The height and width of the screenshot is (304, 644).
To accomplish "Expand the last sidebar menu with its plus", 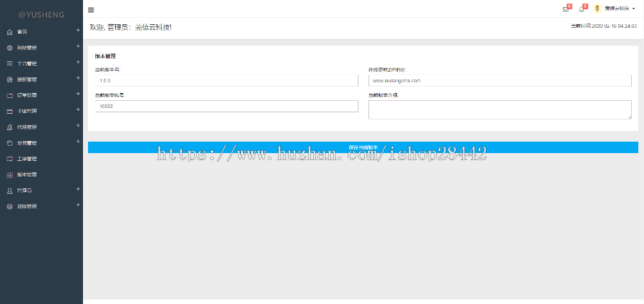I will click(x=78, y=205).
